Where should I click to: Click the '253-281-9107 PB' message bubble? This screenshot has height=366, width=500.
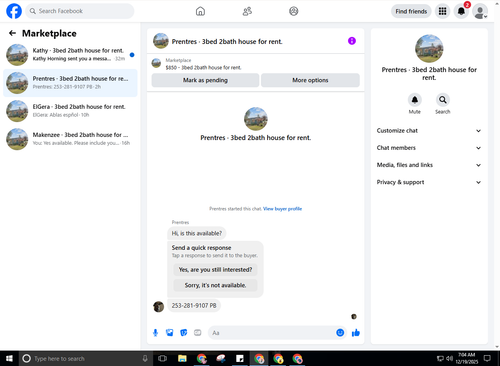coord(194,305)
